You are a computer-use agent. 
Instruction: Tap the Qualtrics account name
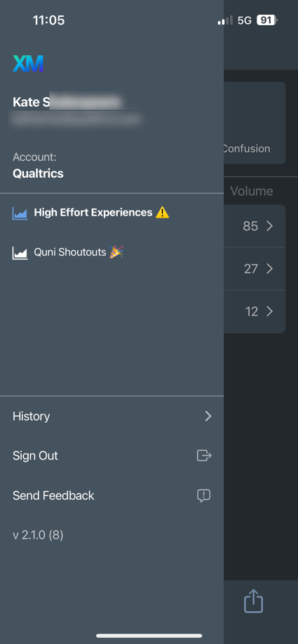tap(38, 174)
